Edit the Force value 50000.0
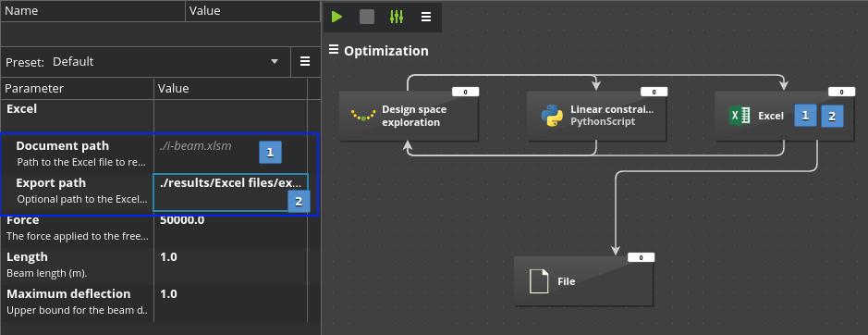This screenshot has width=868, height=335. coord(182,220)
